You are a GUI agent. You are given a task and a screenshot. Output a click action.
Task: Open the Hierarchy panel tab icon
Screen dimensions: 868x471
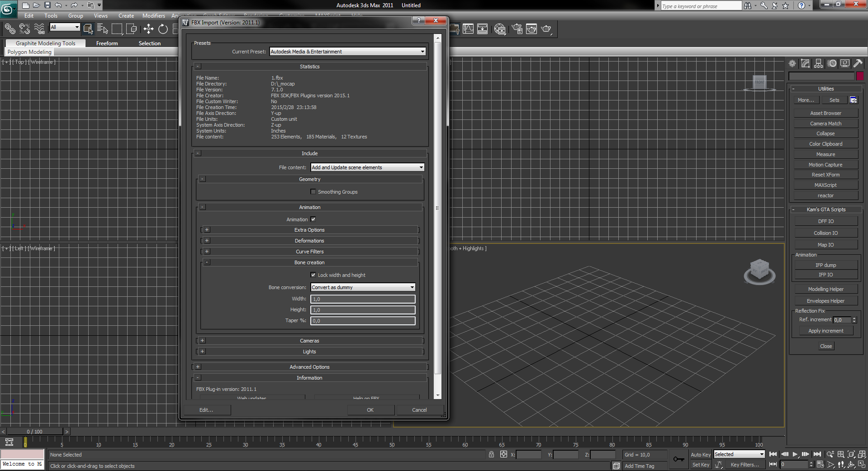pyautogui.click(x=819, y=64)
